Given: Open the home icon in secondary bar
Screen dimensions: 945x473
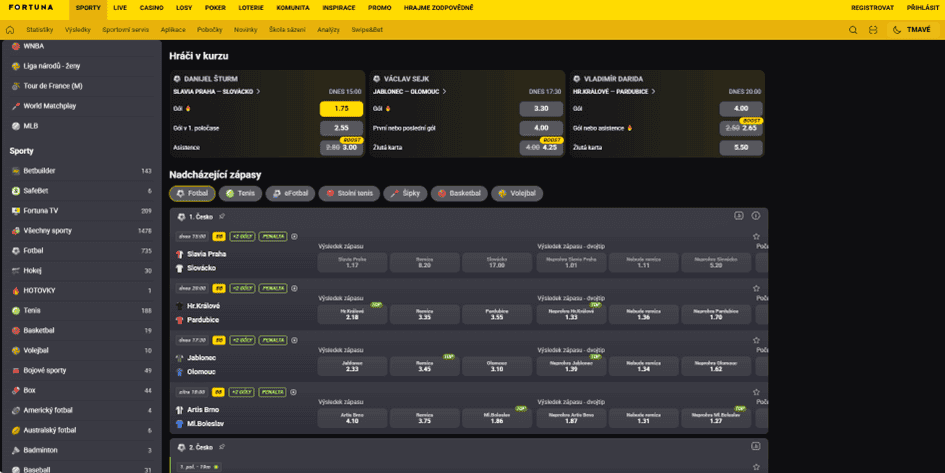Looking at the screenshot, I should click(10, 30).
